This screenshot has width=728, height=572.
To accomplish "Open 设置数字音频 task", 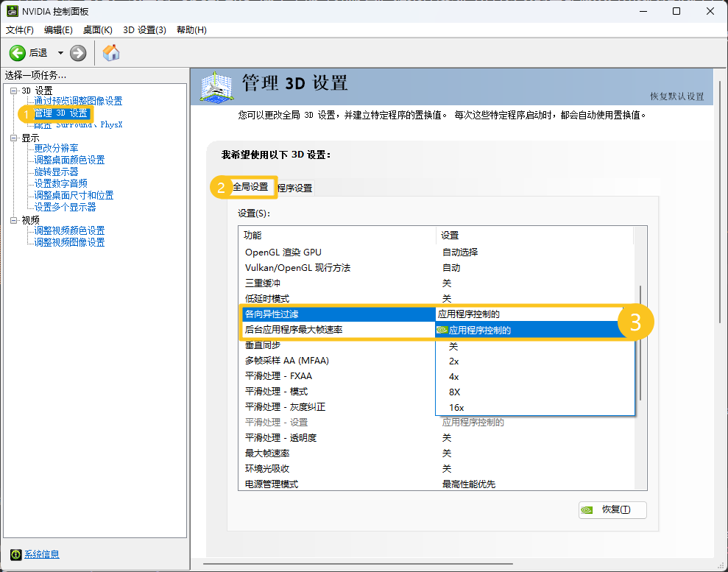I will click(x=60, y=184).
